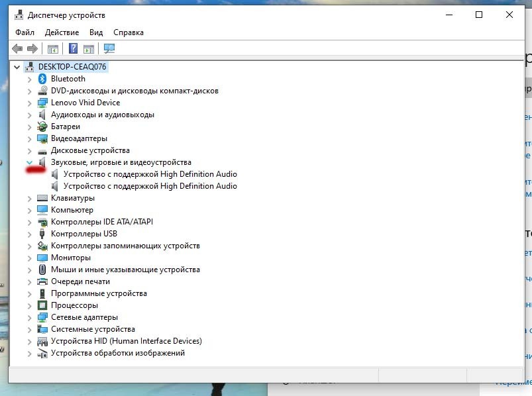This screenshot has width=532, height=396.
Task: Expand the Сетевые адаптеры category arrow
Action: (30, 318)
